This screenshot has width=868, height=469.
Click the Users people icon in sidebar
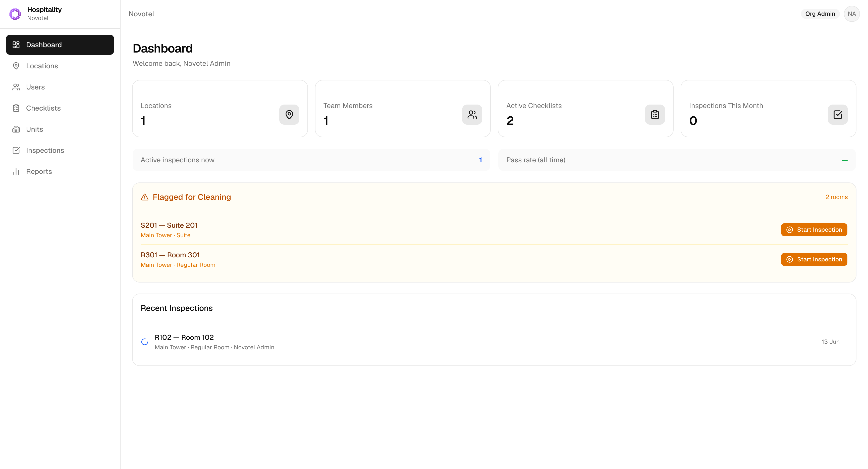coord(16,87)
